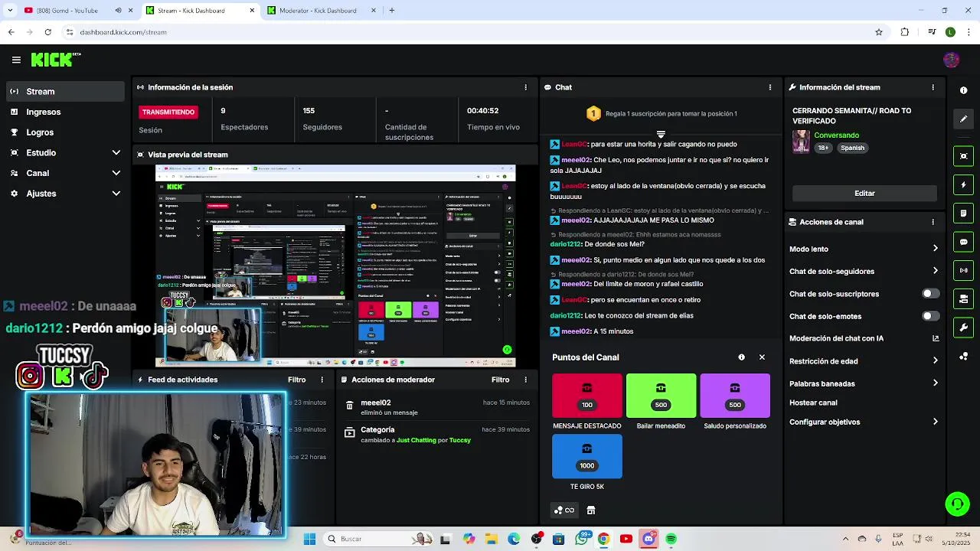
Task: Select Ingresos in left navigation
Action: [65, 112]
